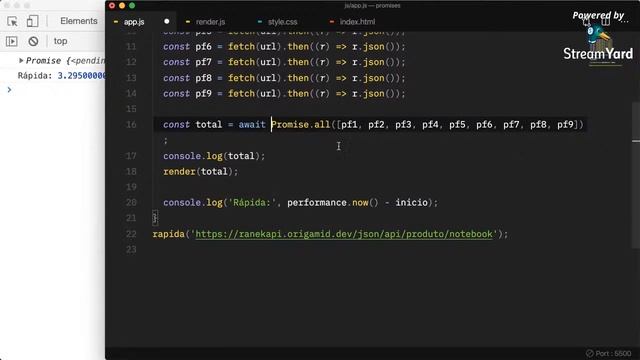
Task: Switch to the style.css editor tab
Action: tap(282, 22)
